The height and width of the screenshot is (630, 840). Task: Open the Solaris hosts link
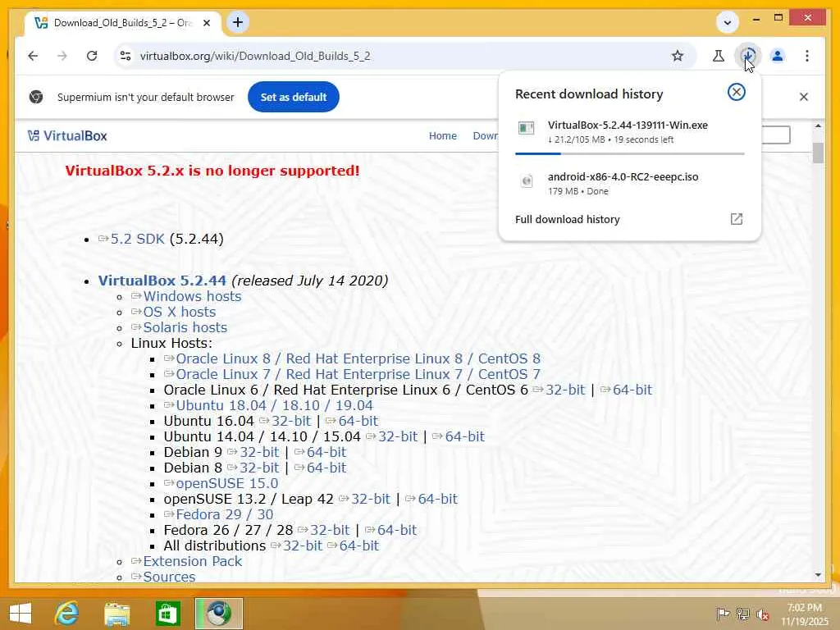(x=185, y=327)
